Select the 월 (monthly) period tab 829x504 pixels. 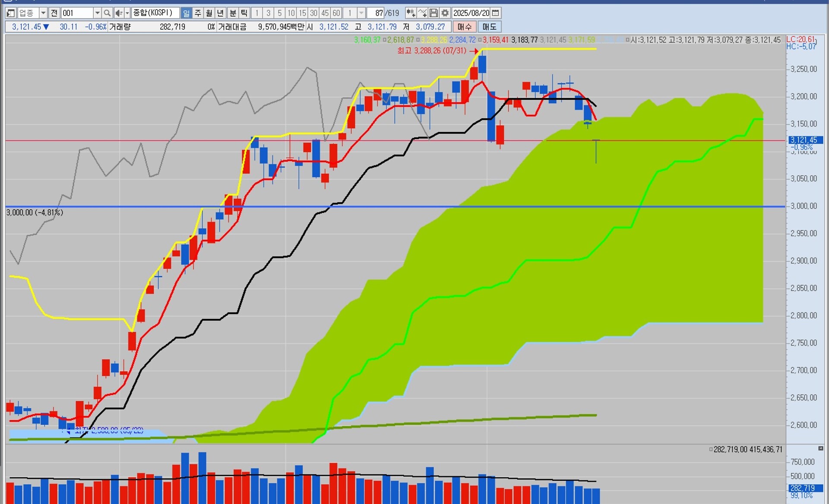209,13
